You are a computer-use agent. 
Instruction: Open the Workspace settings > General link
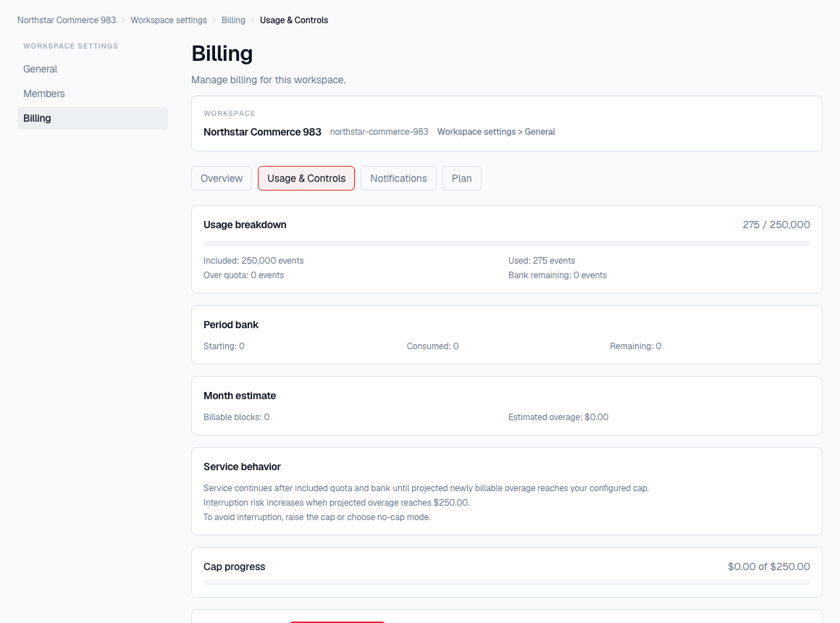point(496,131)
